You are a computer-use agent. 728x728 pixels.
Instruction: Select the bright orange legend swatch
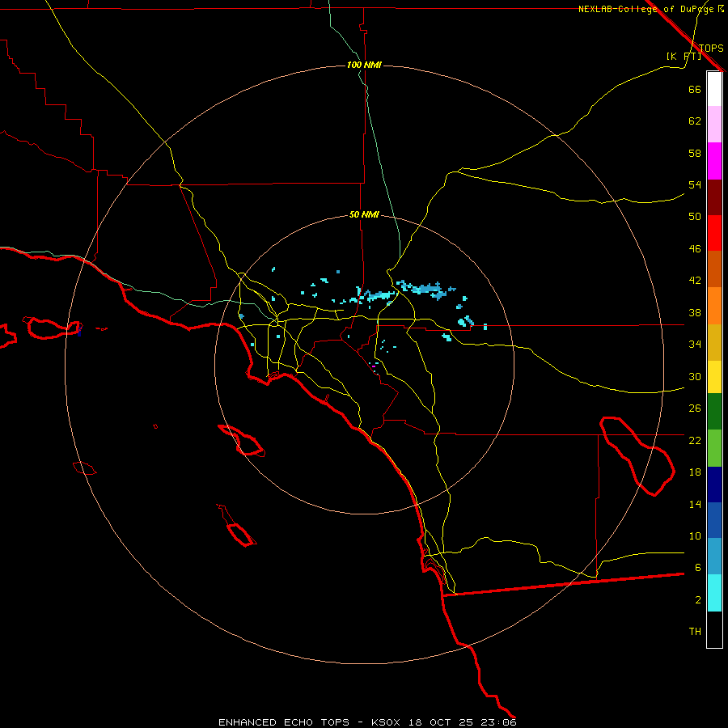(x=714, y=306)
